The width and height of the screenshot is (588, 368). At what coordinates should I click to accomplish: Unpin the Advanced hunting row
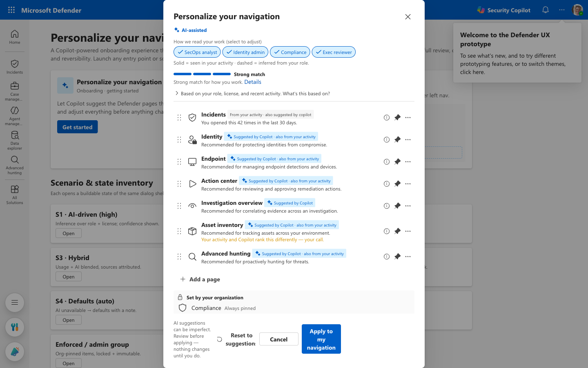point(397,256)
